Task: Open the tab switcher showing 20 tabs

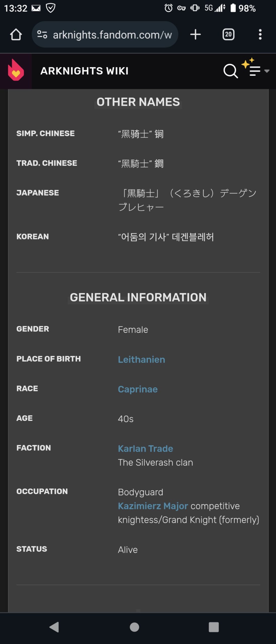Action: pyautogui.click(x=228, y=34)
